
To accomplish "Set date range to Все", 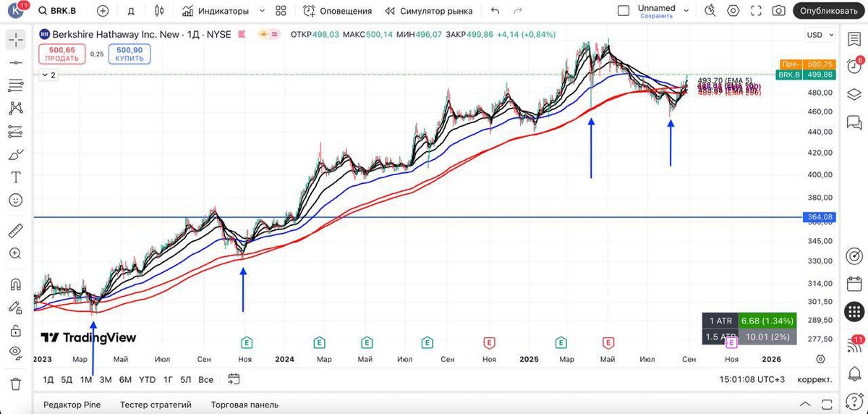I will pyautogui.click(x=205, y=379).
